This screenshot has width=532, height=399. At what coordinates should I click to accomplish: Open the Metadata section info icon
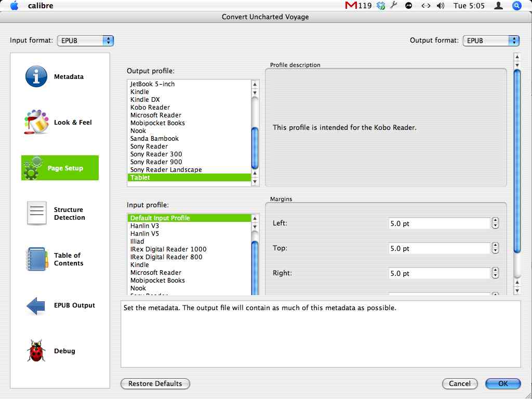(36, 76)
